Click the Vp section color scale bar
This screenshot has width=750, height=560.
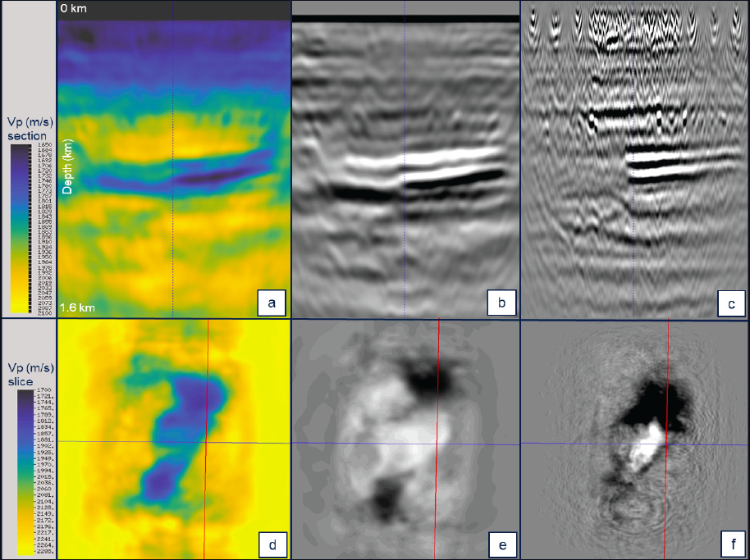click(x=20, y=229)
